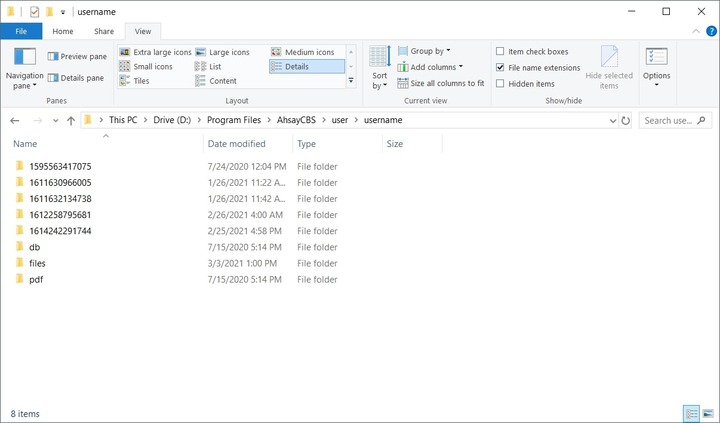The height and width of the screenshot is (423, 720).
Task: Expand the Layout gallery options
Action: point(351,80)
